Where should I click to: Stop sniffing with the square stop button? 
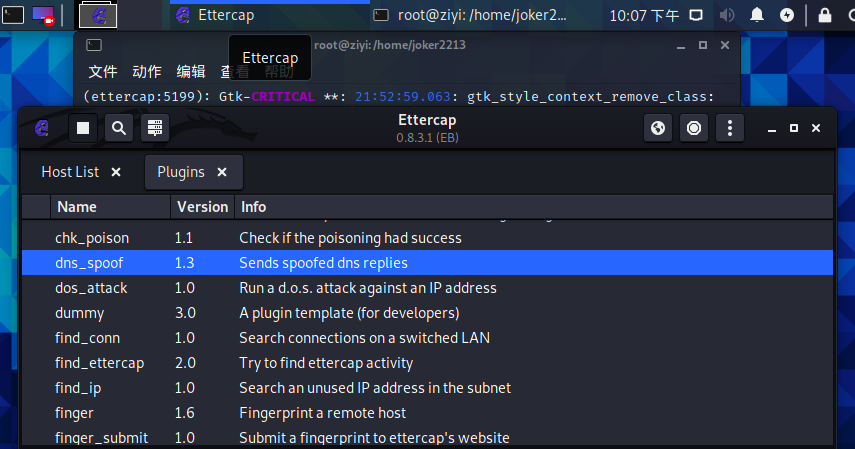pos(84,127)
